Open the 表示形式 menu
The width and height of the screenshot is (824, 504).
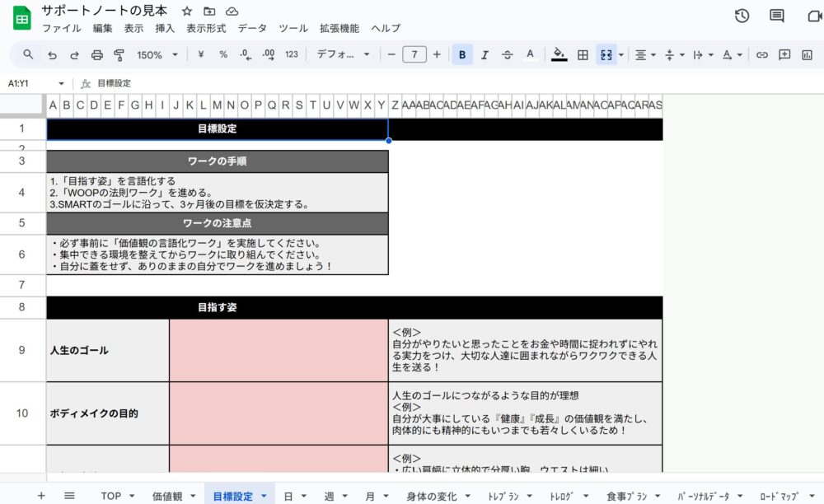pyautogui.click(x=206, y=28)
